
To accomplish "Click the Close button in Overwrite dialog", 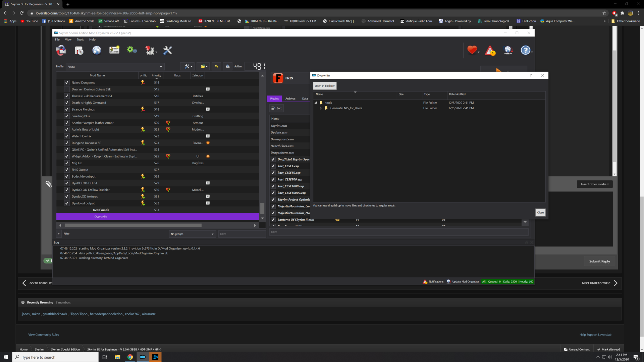I will tap(540, 213).
